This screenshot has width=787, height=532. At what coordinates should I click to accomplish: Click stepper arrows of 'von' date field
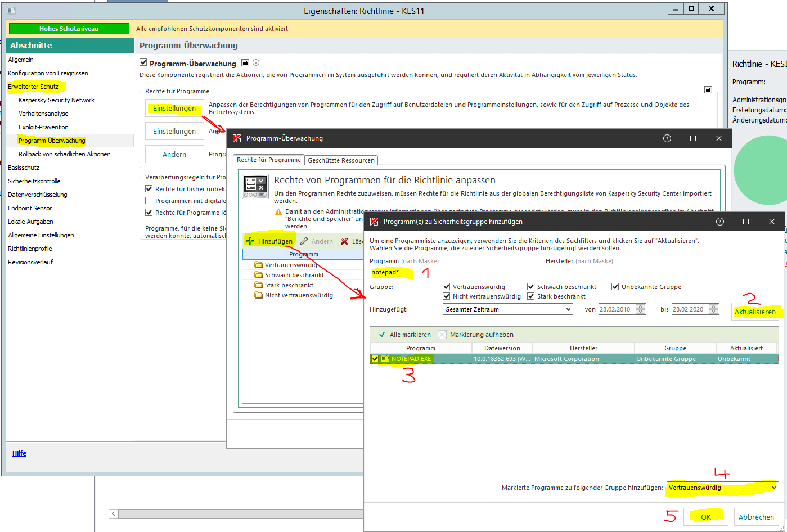coord(641,309)
